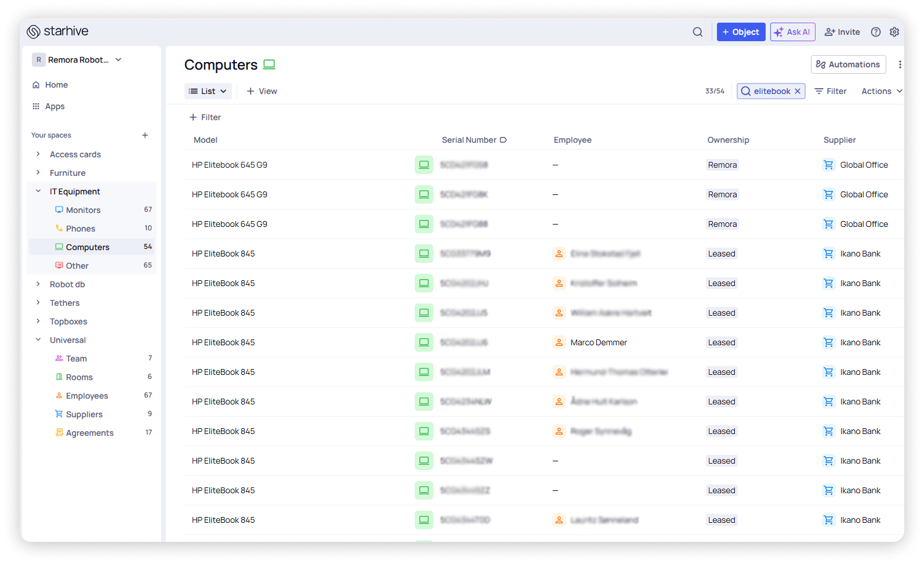Click the person icon beside Marco Demmer
The image size is (924, 564).
point(559,342)
